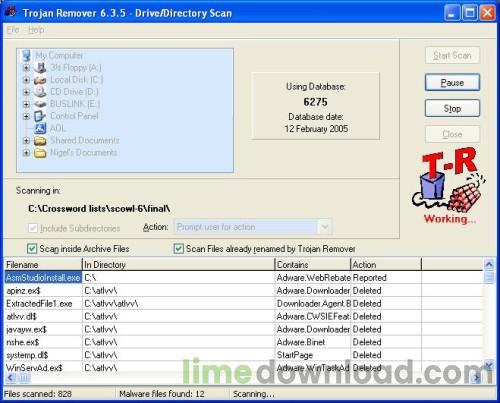Viewport: 500px width, 403px height.
Task: Click the Stop button
Action: 452,108
